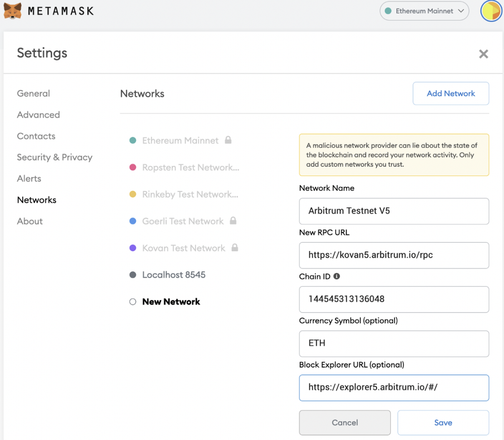Viewport: 504px width, 440px height.
Task: Open General settings section
Action: coord(33,93)
